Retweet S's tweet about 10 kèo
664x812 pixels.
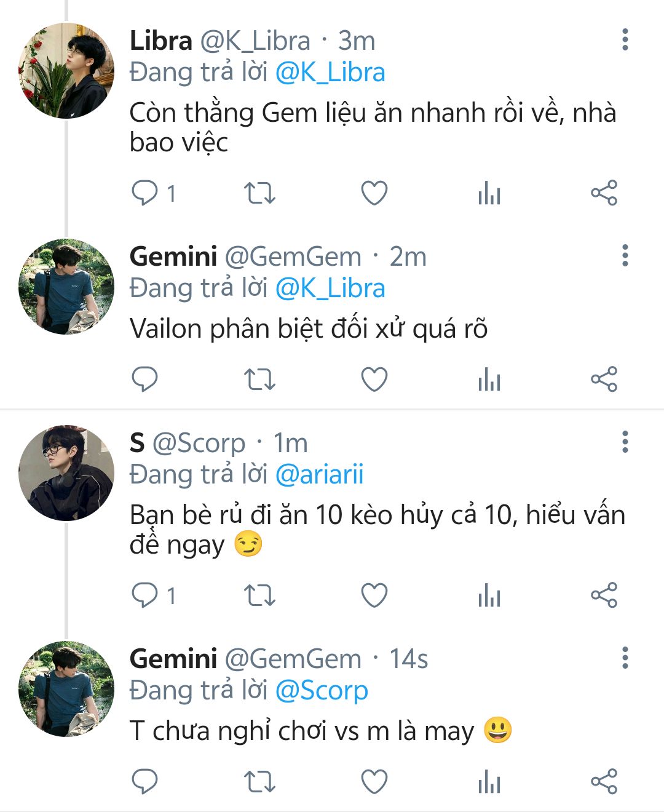[x=259, y=595]
